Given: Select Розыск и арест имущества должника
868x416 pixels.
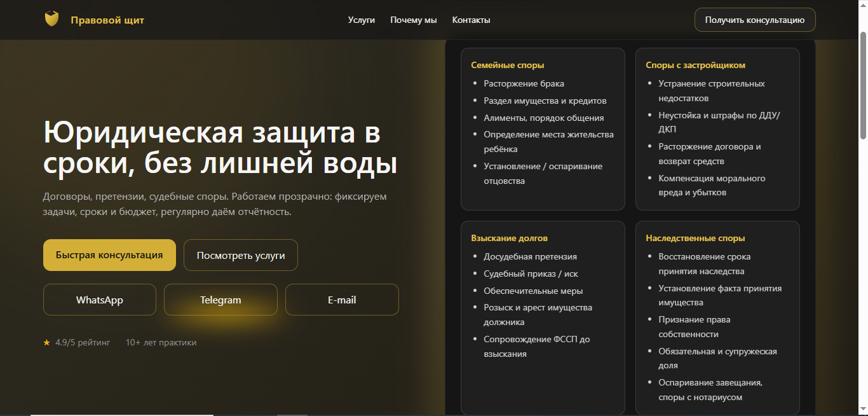Looking at the screenshot, I should pyautogui.click(x=538, y=315).
